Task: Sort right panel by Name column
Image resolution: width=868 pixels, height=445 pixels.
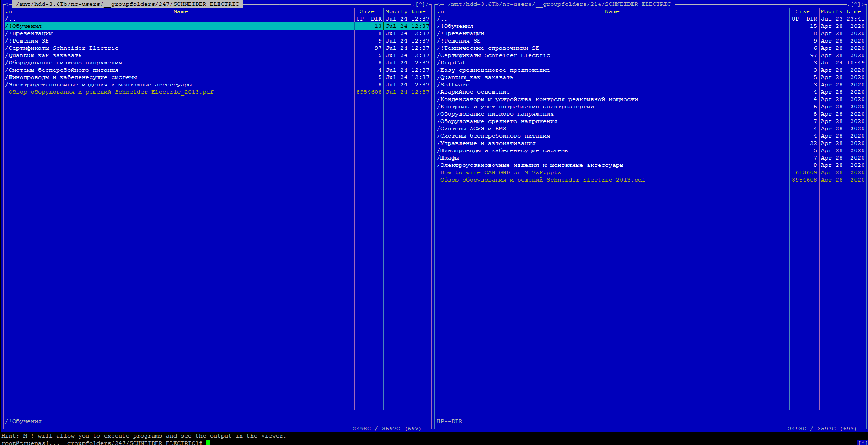Action: tap(612, 11)
